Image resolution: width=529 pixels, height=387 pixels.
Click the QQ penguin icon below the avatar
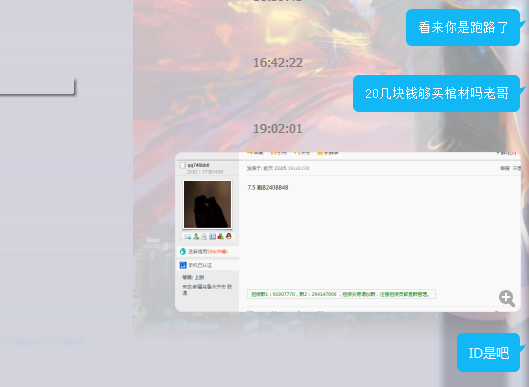(x=229, y=236)
